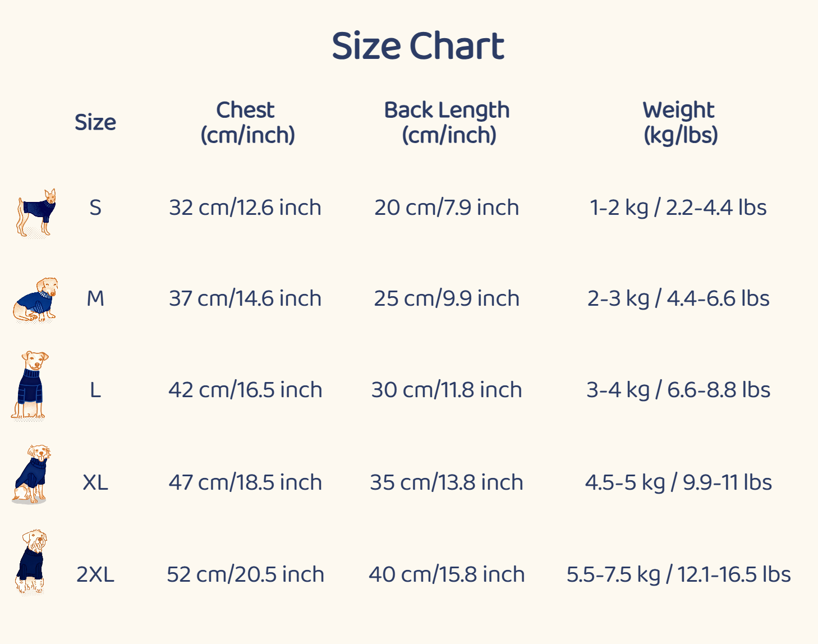Select back length 25 cm/9.9 inch

[x=447, y=298]
